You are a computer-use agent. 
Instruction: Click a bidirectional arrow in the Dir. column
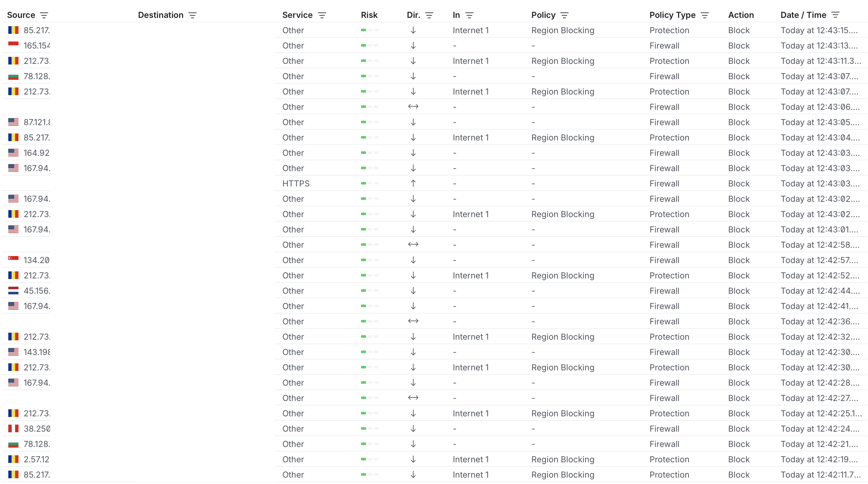coord(413,107)
